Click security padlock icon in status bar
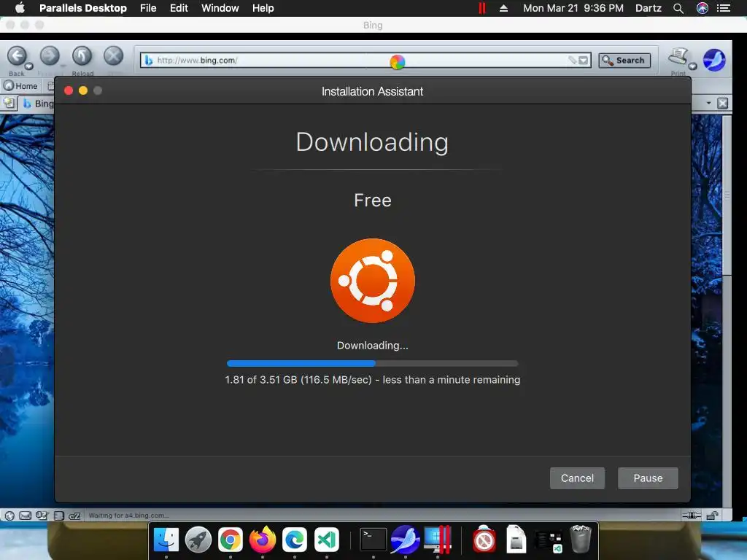The width and height of the screenshot is (747, 560). pyautogui.click(x=713, y=516)
